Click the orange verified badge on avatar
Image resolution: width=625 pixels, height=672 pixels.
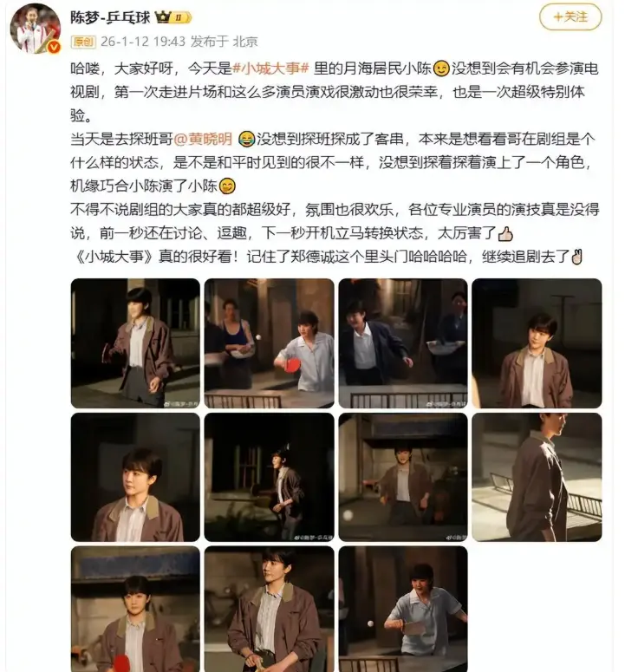pos(54,47)
